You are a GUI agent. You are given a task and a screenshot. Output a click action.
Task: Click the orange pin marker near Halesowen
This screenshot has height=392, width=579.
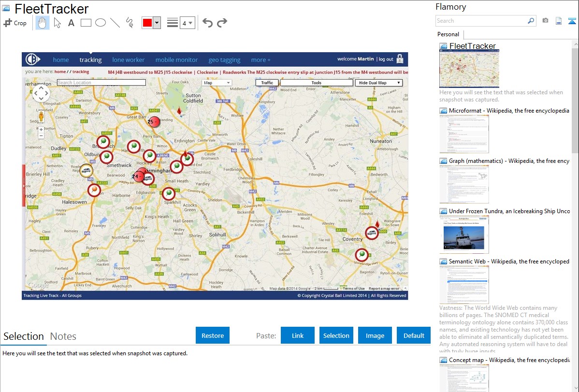[94, 190]
